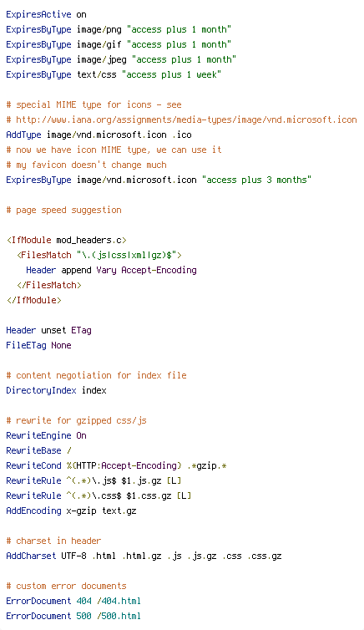Select the AddEncoding x-gzip line
The width and height of the screenshot is (364, 630).
tap(72, 511)
